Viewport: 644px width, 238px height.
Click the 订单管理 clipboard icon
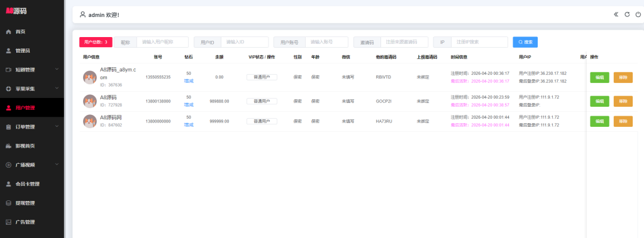click(9, 127)
